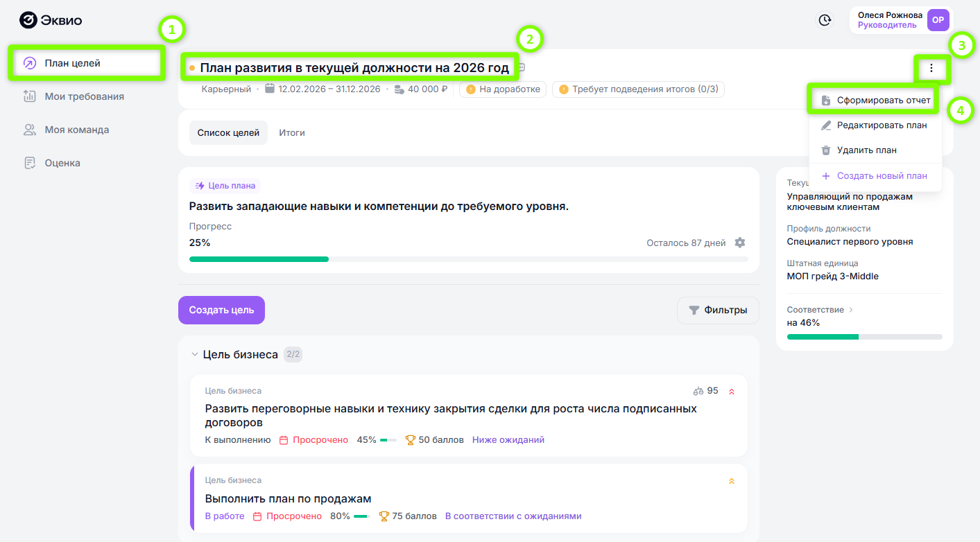980x542 pixels.
Task: Click the Ниже ожиданий label
Action: (x=508, y=440)
